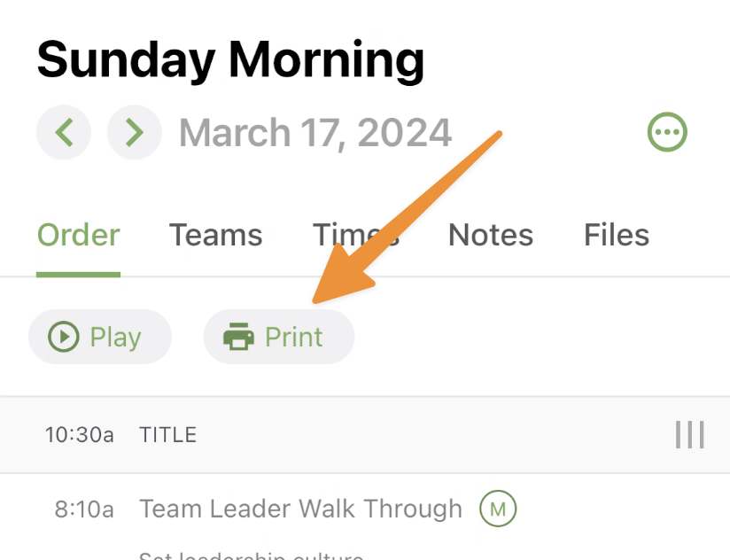
Task: Click the 8:10a item time
Action: click(x=84, y=509)
